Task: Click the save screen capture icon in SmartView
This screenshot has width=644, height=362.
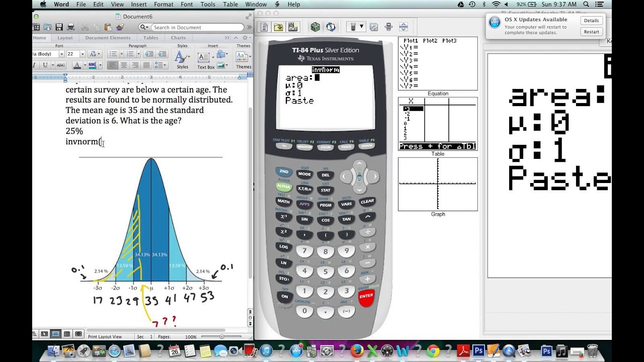Action: [292, 27]
